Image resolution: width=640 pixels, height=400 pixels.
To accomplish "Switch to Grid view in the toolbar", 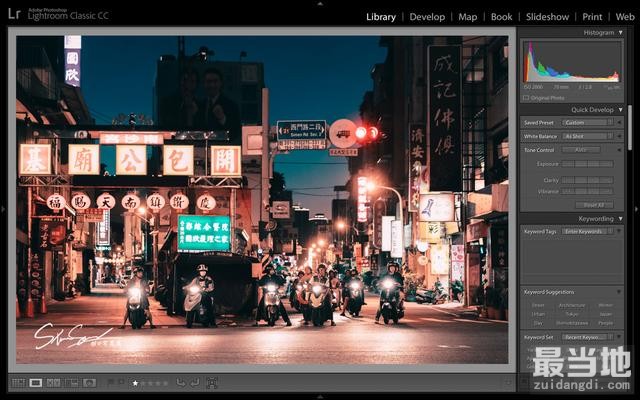I will pyautogui.click(x=18, y=383).
